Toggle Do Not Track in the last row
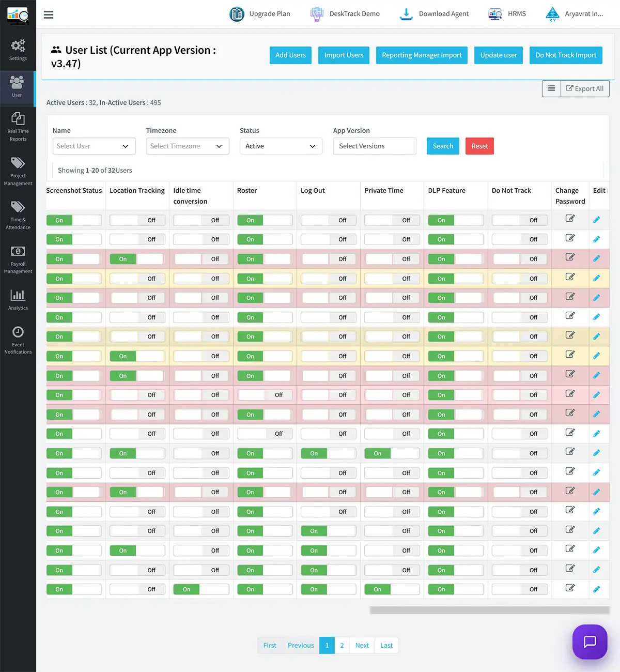 tap(520, 589)
